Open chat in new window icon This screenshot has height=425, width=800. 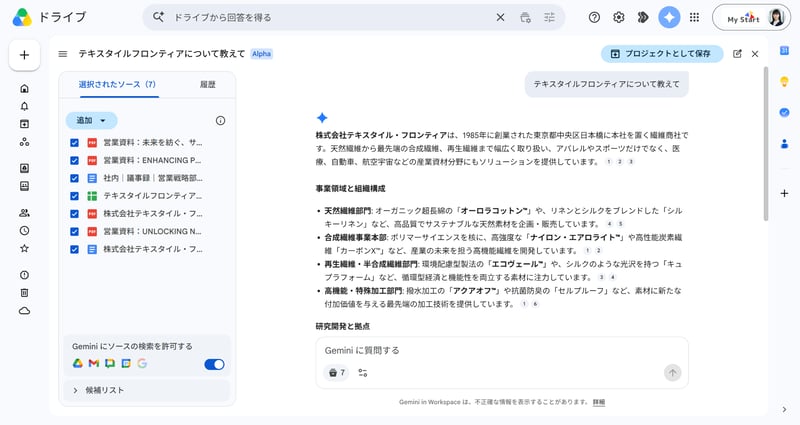[x=737, y=54]
